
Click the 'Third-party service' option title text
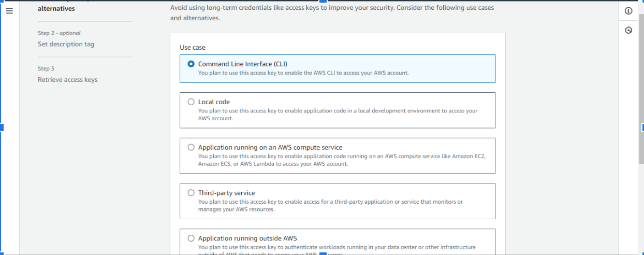pyautogui.click(x=226, y=193)
